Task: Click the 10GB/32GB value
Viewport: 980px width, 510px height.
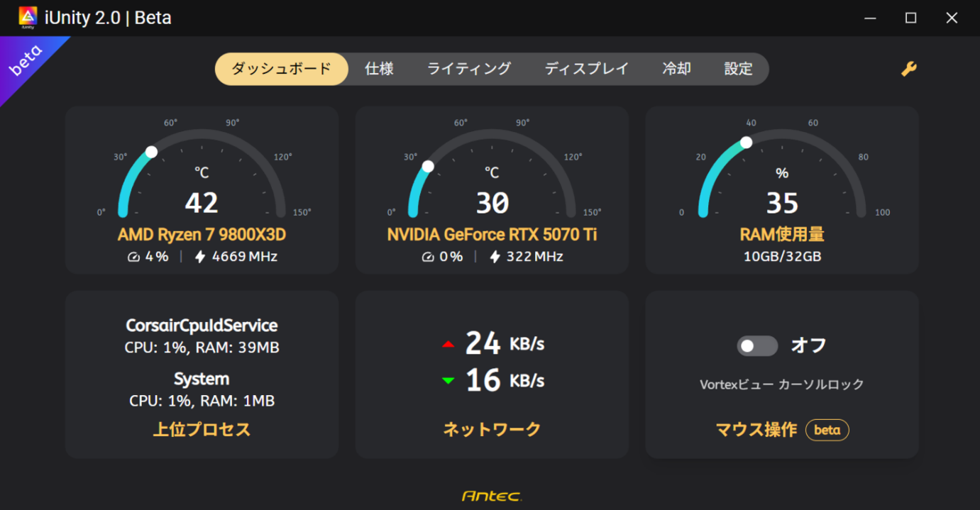Action: [x=782, y=257]
